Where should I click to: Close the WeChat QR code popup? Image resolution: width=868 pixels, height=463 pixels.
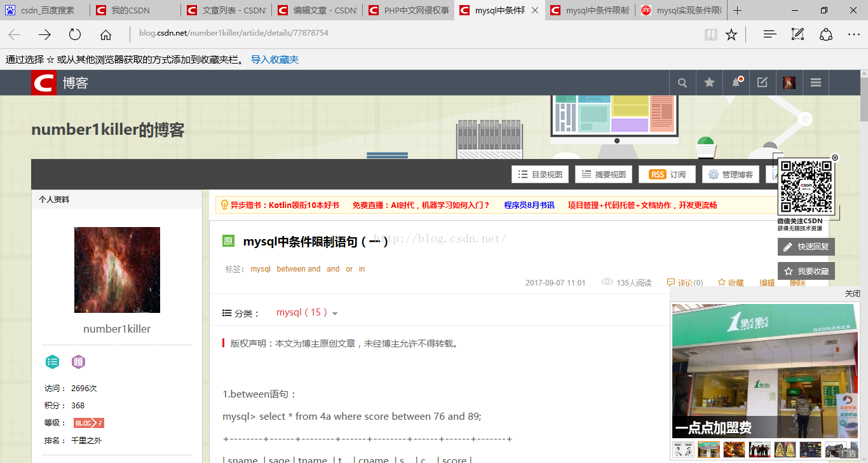pyautogui.click(x=835, y=157)
